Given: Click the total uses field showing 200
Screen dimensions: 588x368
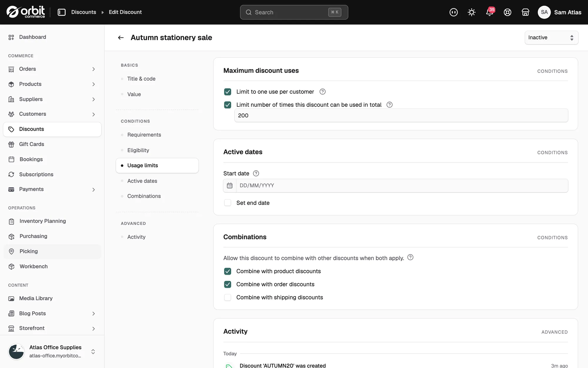Looking at the screenshot, I should [401, 115].
